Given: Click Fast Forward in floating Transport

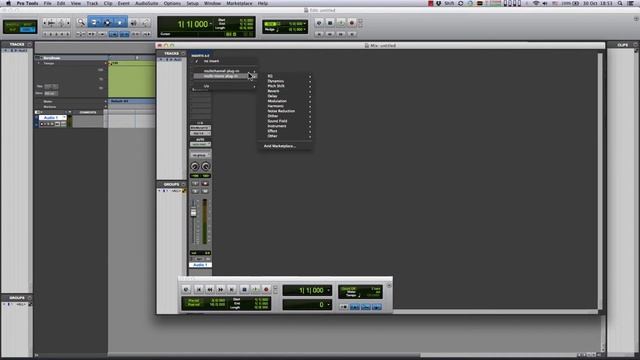Looking at the screenshot, I should tap(221, 289).
